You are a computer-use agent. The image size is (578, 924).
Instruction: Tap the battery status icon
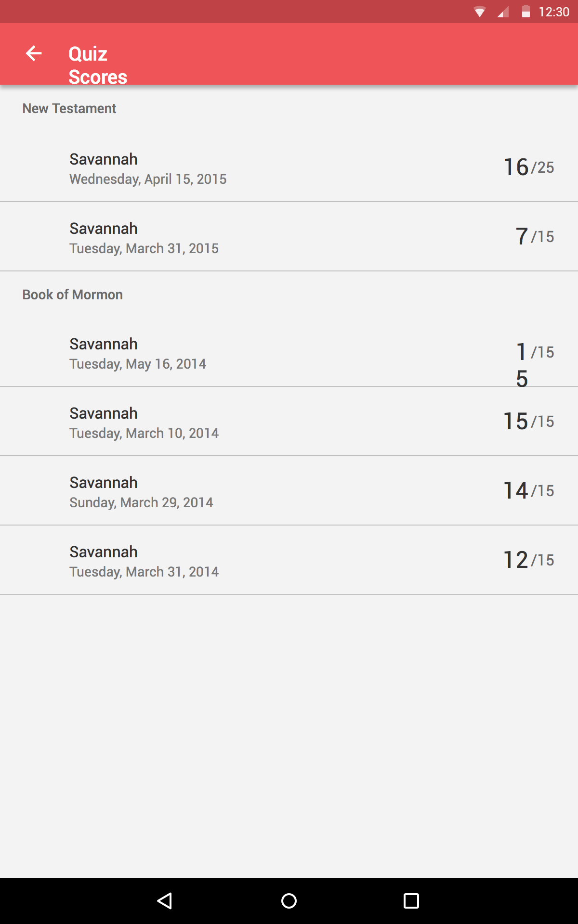click(x=525, y=12)
